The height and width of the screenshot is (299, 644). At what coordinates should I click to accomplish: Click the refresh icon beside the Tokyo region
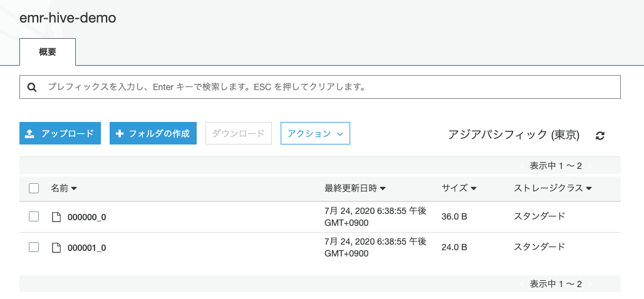[600, 136]
